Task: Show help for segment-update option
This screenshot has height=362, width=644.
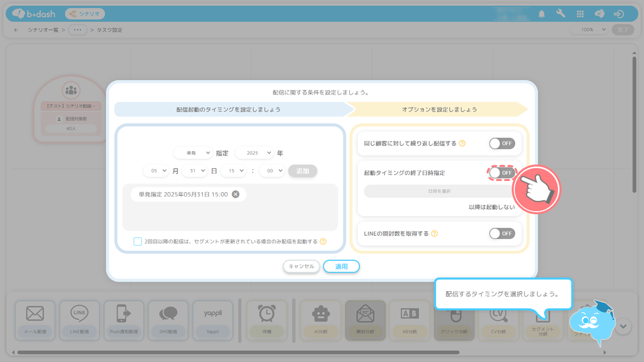Action: pyautogui.click(x=323, y=241)
